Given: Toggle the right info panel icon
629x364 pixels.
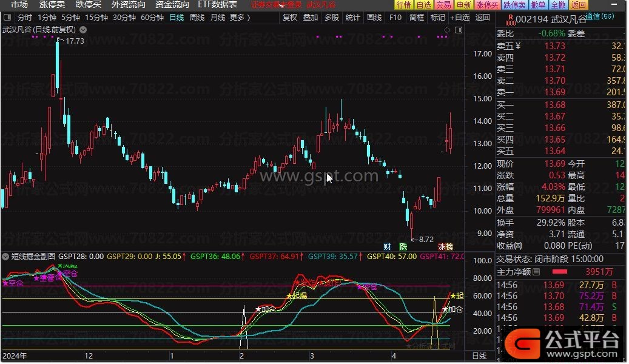Looking at the screenshot, I should pyautogui.click(x=459, y=30).
